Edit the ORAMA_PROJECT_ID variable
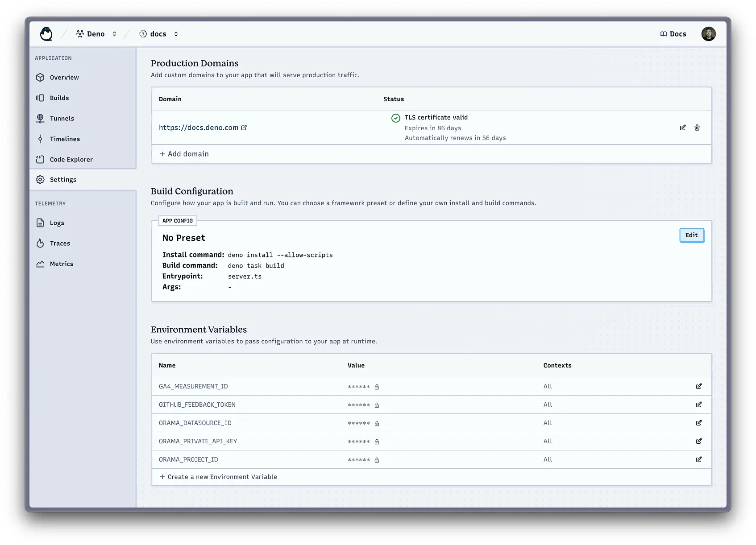Viewport: 756px width, 545px height. pyautogui.click(x=698, y=459)
